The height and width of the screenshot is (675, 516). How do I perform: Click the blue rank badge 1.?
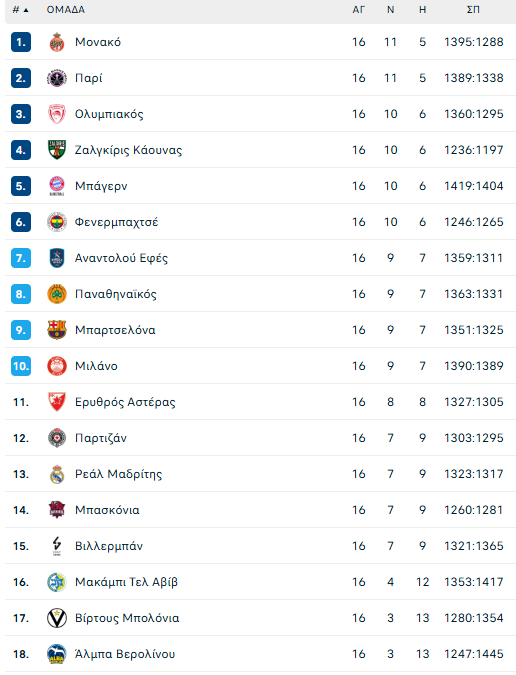(x=21, y=42)
